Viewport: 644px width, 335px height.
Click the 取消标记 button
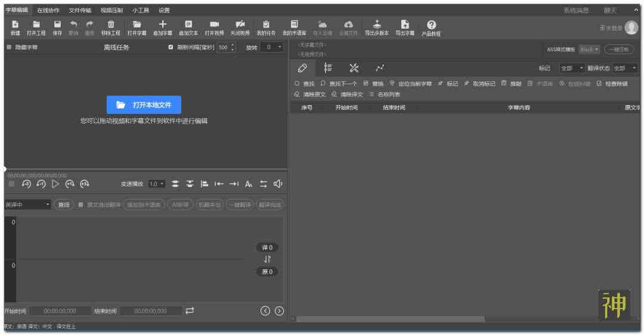(479, 84)
